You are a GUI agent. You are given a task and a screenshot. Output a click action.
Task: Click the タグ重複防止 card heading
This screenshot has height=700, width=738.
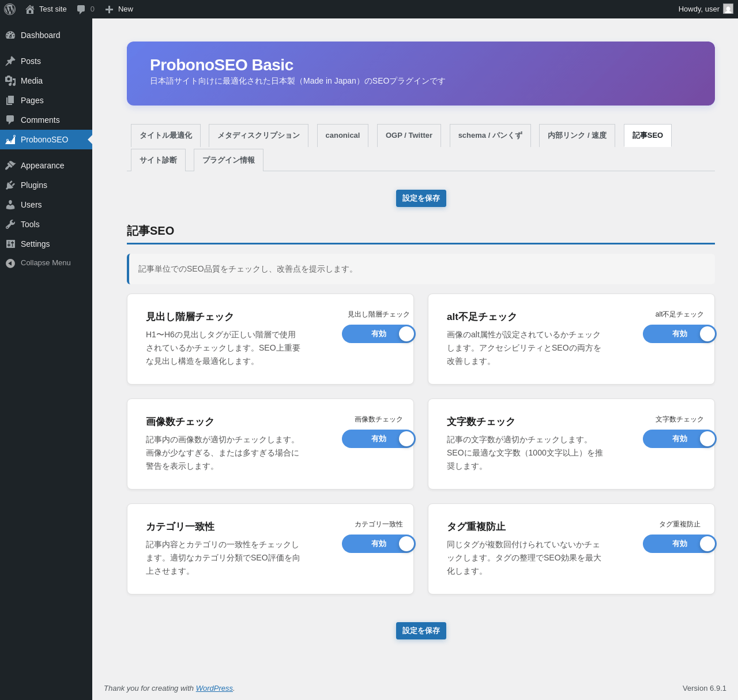pyautogui.click(x=476, y=526)
